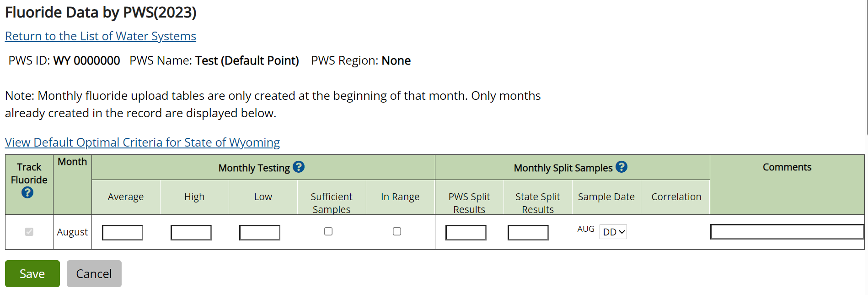Toggle the Track Fluoride checkbox for August
The height and width of the screenshot is (295, 868).
[x=29, y=232]
